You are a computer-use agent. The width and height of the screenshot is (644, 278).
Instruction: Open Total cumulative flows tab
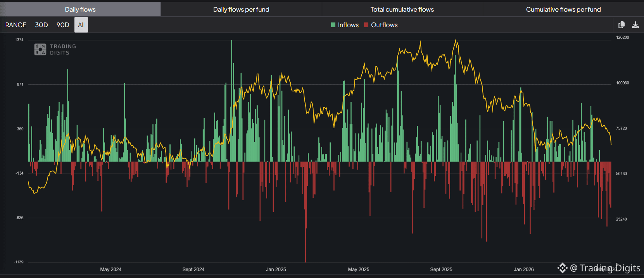click(x=402, y=9)
